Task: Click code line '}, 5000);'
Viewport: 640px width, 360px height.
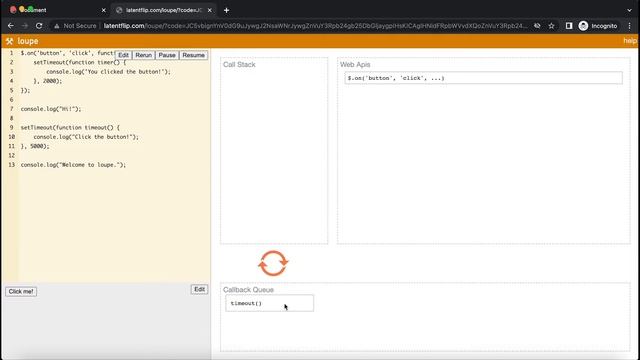Action: tap(35, 146)
